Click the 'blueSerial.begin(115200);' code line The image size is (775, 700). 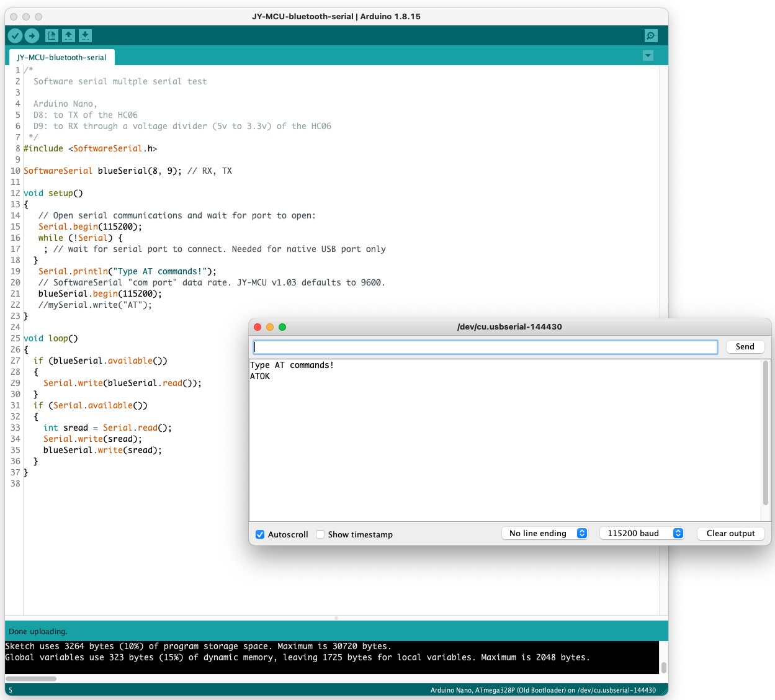(x=100, y=294)
